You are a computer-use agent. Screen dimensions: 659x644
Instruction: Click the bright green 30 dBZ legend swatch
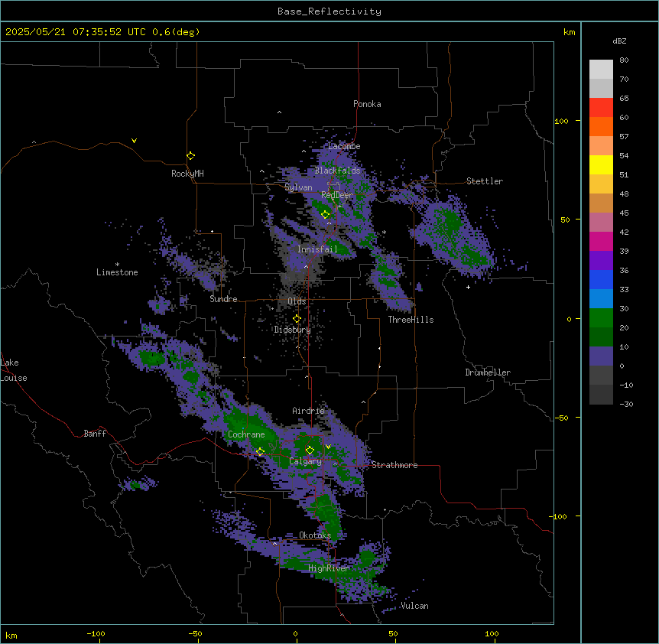coord(601,318)
